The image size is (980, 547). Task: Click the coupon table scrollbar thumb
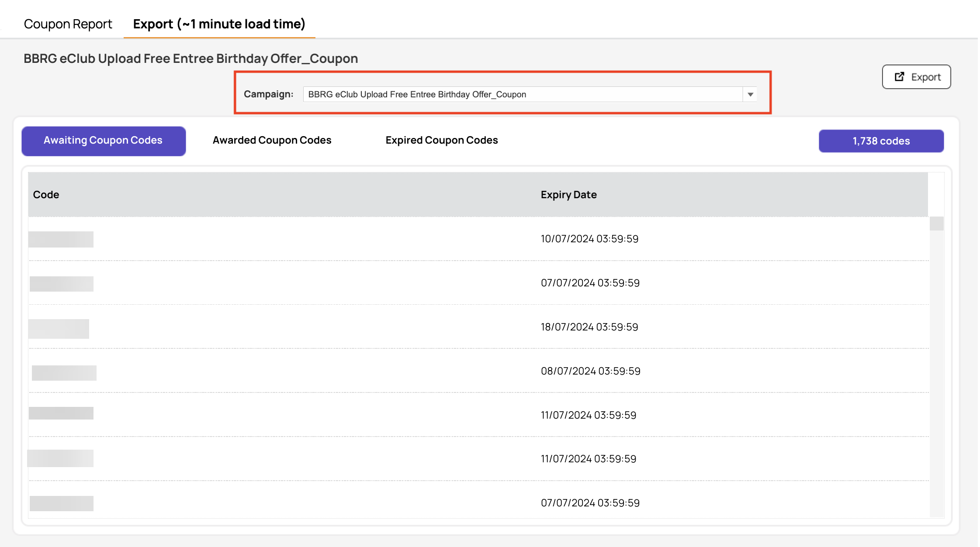(936, 224)
